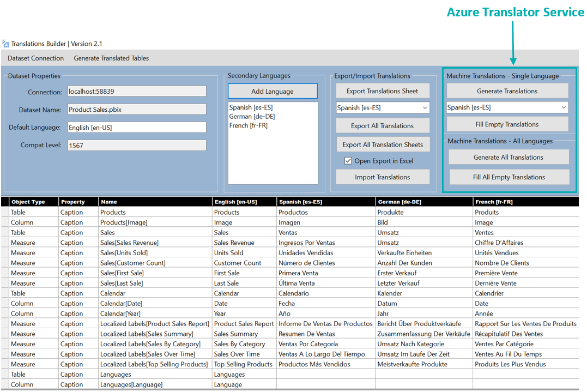The image size is (587, 392).
Task: Select empty Spanish cell in Languages table row
Action: pos(326,374)
